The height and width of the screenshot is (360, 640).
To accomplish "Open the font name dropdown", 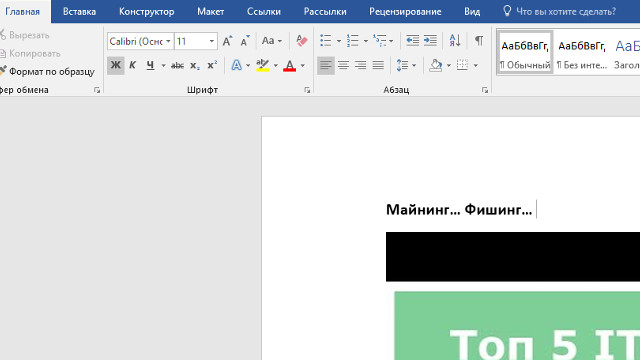I will point(168,41).
